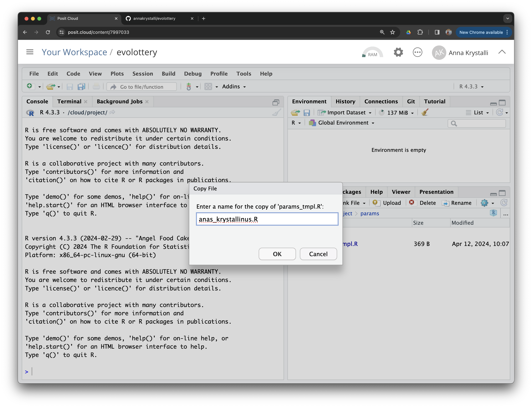The height and width of the screenshot is (407, 532).
Task: Switch to the Viewer tab
Action: [x=401, y=192]
